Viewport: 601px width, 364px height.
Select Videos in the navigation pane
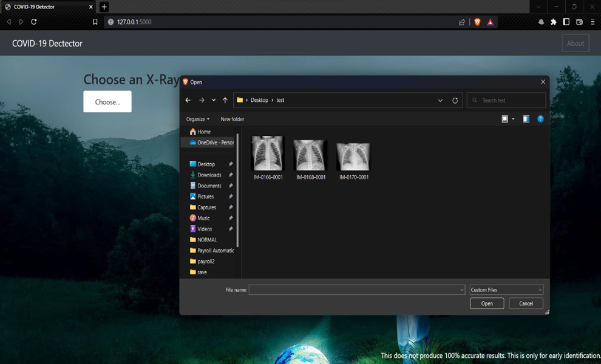pyautogui.click(x=201, y=229)
